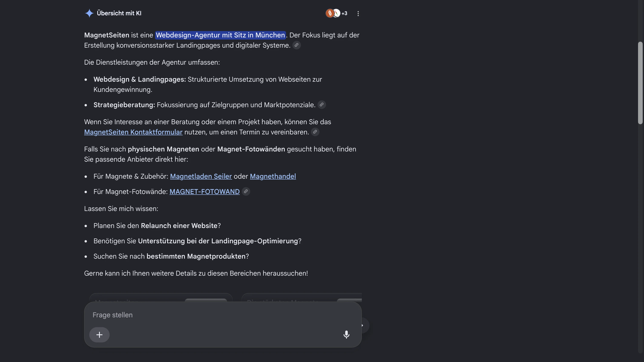The height and width of the screenshot is (362, 644).
Task: Click 'Strategieberatung:' bullet text
Action: pyautogui.click(x=124, y=105)
